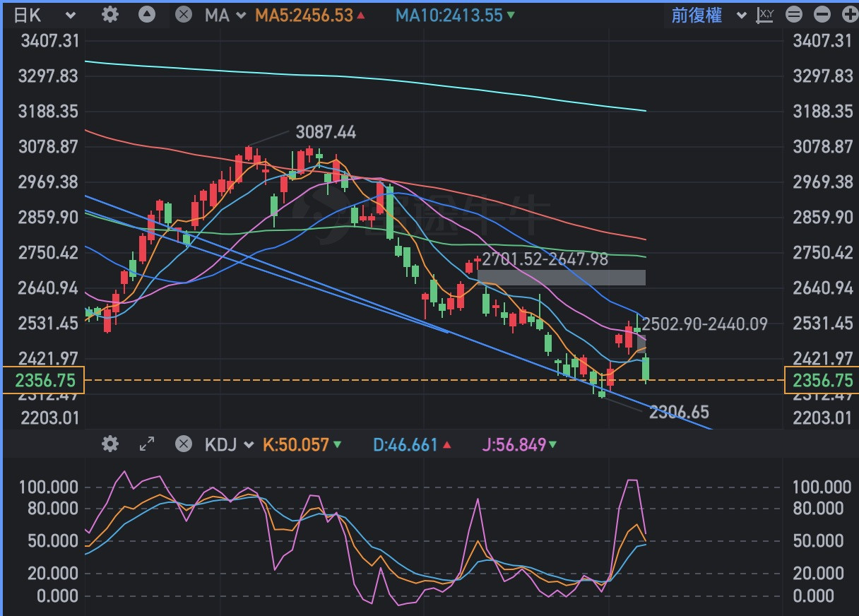Screen dimensions: 859x616
Task: Close the KDJ indicator panel
Action: (184, 444)
